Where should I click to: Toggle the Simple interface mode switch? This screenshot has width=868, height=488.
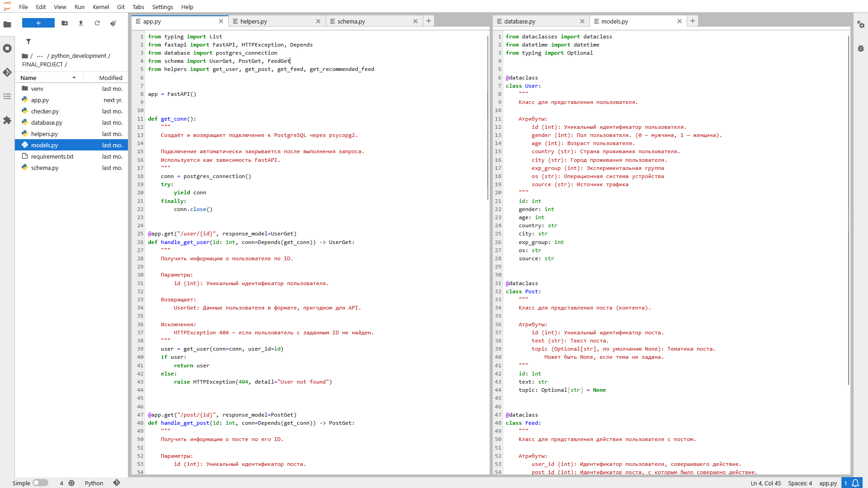[x=40, y=483]
